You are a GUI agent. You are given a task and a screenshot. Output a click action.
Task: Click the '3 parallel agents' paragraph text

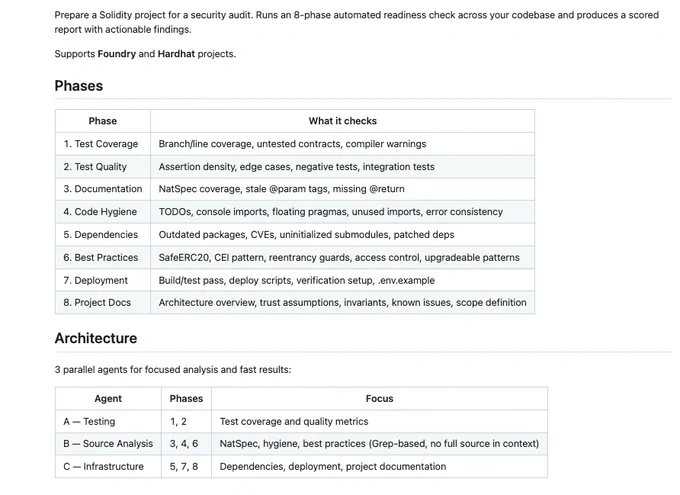173,370
